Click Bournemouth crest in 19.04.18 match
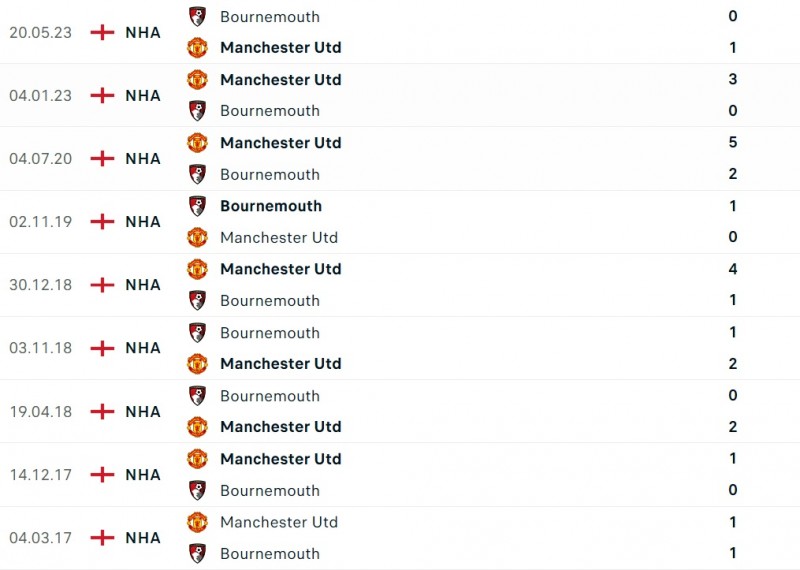 197,396
